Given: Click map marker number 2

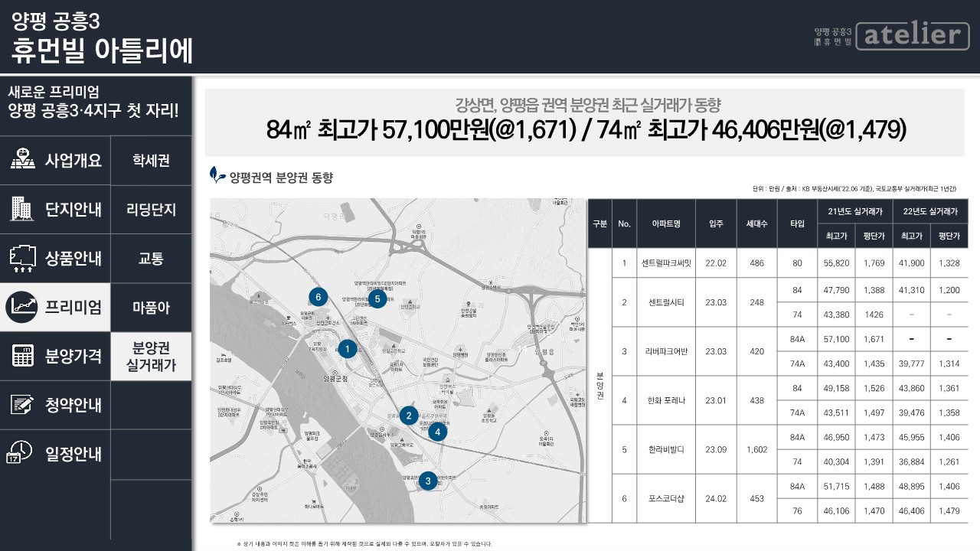Looking at the screenshot, I should (409, 416).
